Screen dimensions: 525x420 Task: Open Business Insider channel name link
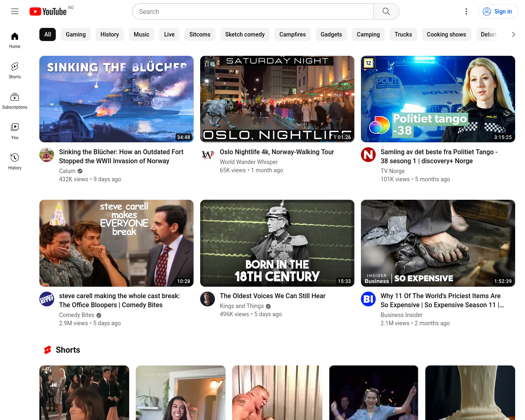402,315
